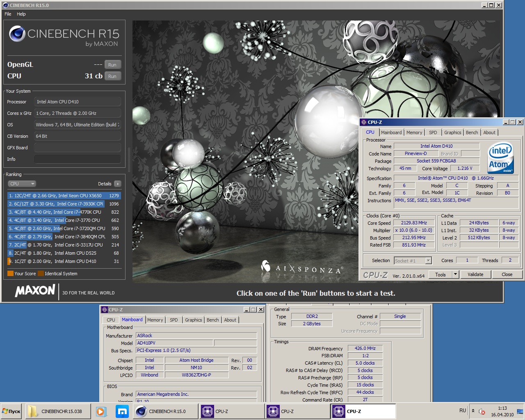Image resolution: width=525 pixels, height=420 pixels.
Task: Click the active highlighted CPU-Z taskbar button
Action: coord(363,411)
